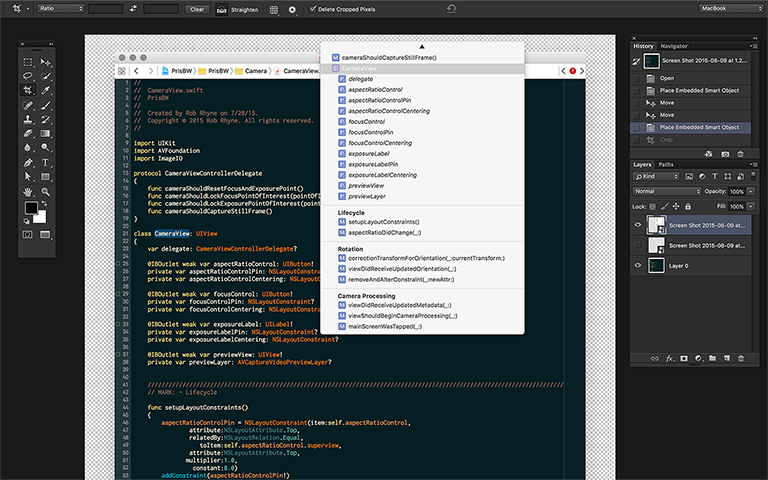Viewport: 768px width, 480px height.
Task: Select the Clone Stamp tool
Action: (28, 119)
